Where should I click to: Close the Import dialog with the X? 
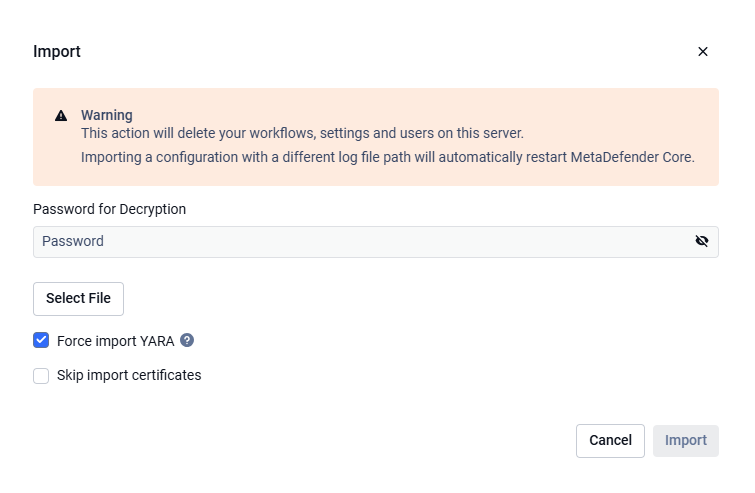pyautogui.click(x=703, y=52)
